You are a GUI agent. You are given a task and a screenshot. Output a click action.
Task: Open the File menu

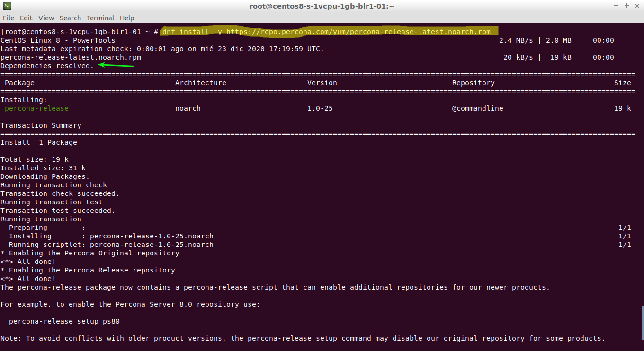(x=9, y=18)
